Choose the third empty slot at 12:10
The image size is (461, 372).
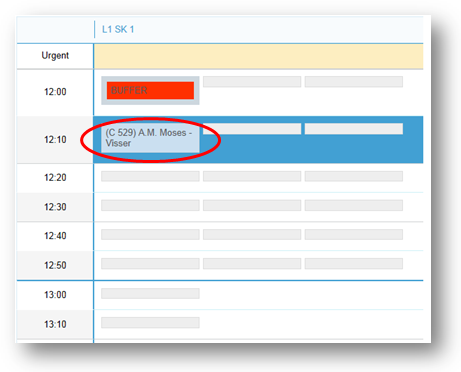point(354,129)
